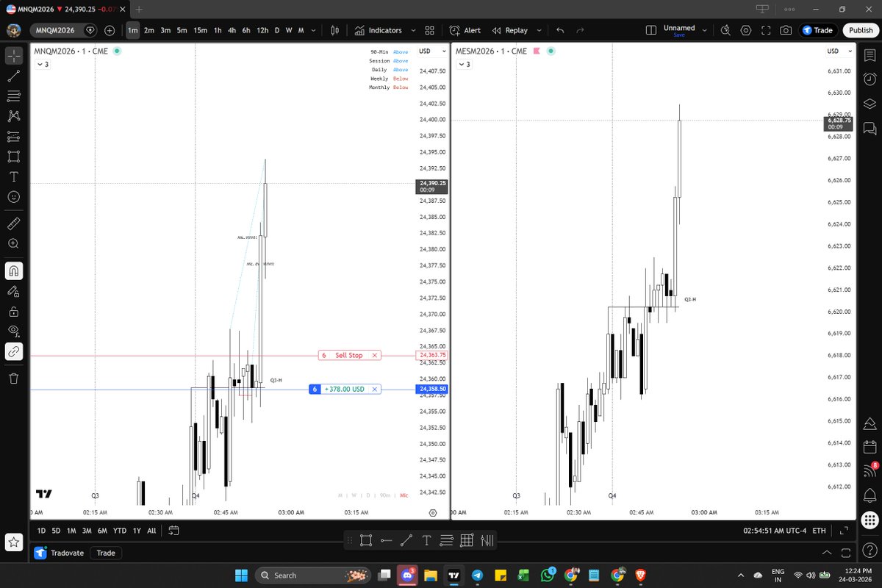The width and height of the screenshot is (882, 588).
Task: Undo the last chart action
Action: click(561, 30)
